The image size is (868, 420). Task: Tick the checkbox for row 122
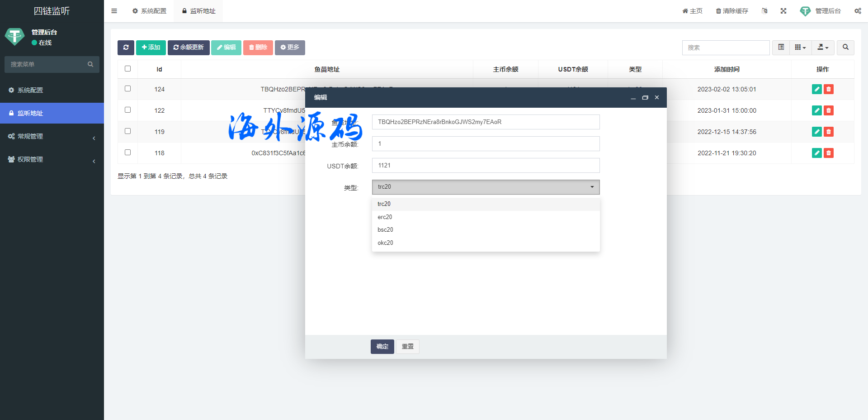pyautogui.click(x=127, y=110)
